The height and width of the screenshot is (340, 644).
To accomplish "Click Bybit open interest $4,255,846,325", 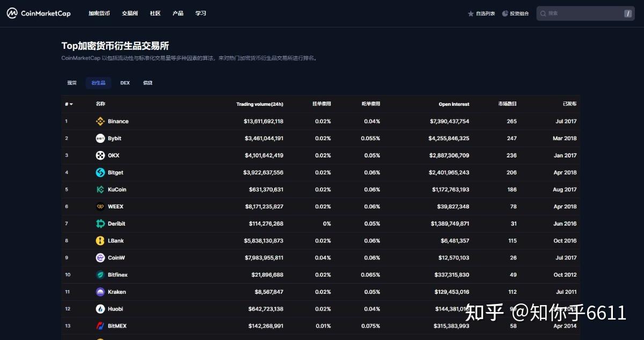I will pos(449,139).
